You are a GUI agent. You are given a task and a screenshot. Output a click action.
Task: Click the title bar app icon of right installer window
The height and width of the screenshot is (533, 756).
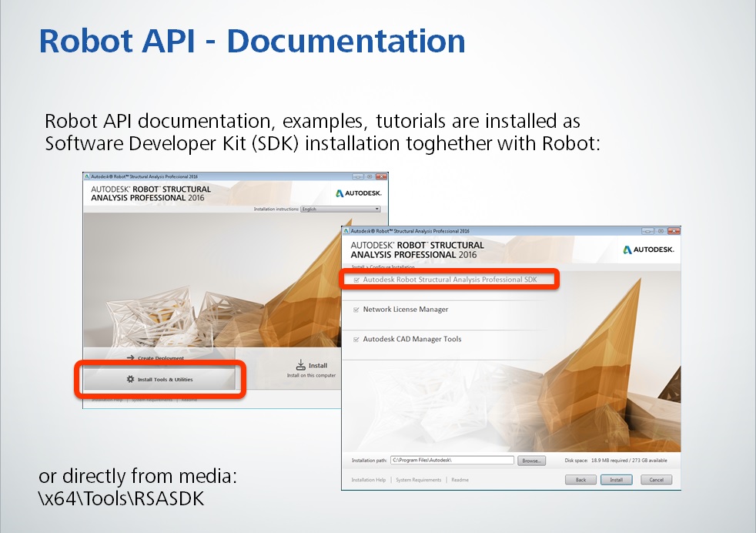tap(346, 231)
